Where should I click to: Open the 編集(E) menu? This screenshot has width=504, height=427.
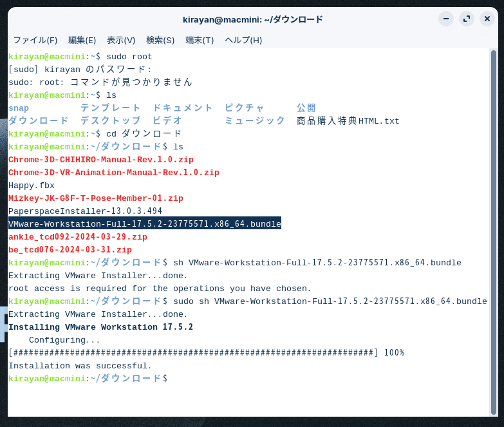[82, 40]
